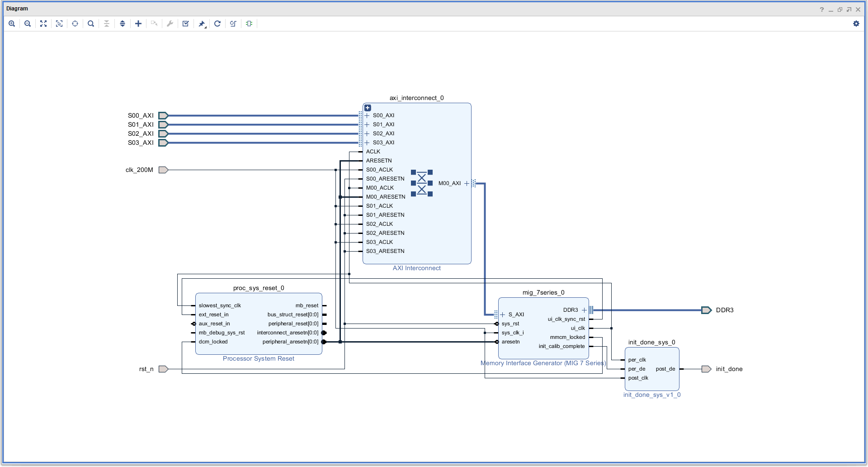The width and height of the screenshot is (868, 467).
Task: Select the axi_interconnect_0 block title
Action: pyautogui.click(x=417, y=98)
